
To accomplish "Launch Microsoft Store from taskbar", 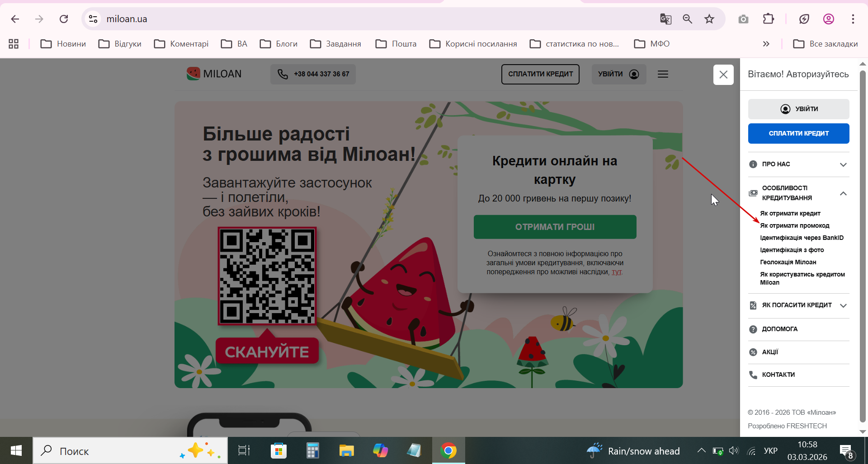I will [x=278, y=450].
